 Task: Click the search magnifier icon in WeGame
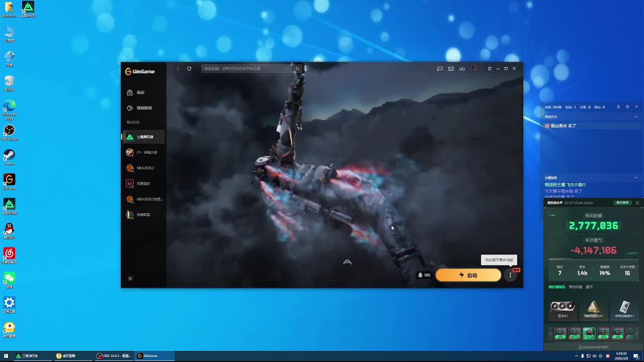pyautogui.click(x=297, y=68)
